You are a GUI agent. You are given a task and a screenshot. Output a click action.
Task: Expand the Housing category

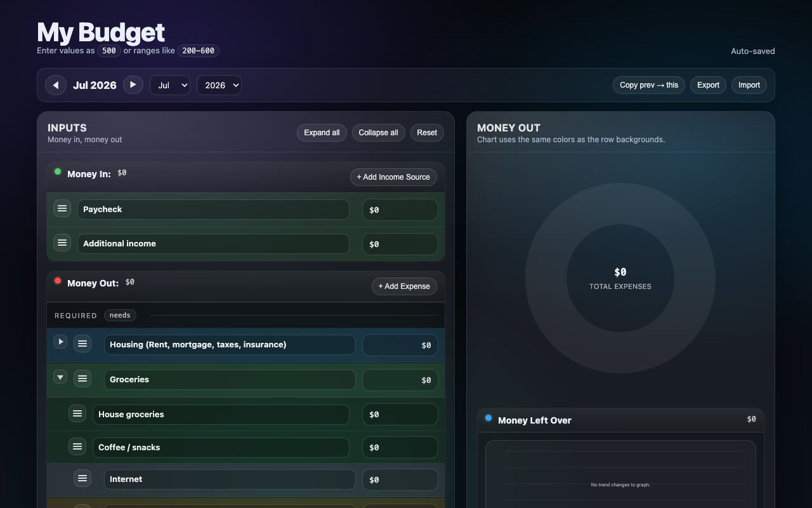(60, 342)
